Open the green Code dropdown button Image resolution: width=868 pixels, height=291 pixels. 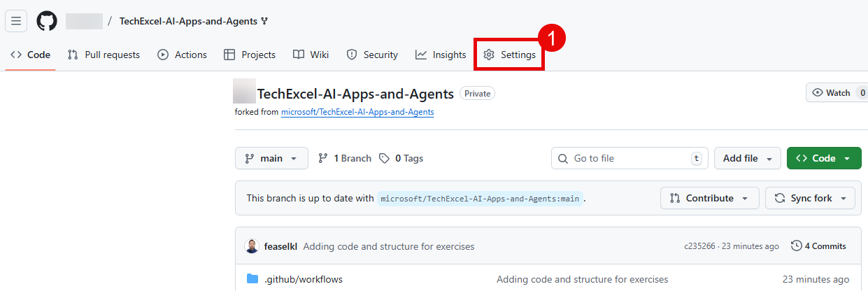tap(823, 158)
